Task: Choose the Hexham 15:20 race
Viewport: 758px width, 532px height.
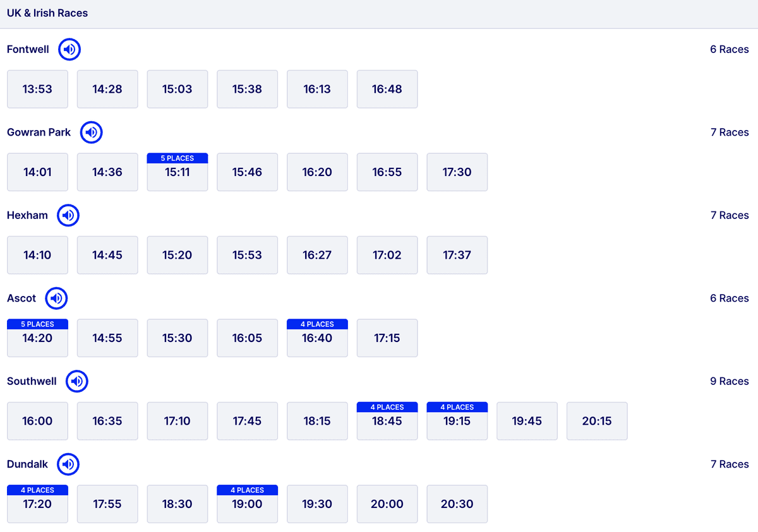Action: click(177, 255)
